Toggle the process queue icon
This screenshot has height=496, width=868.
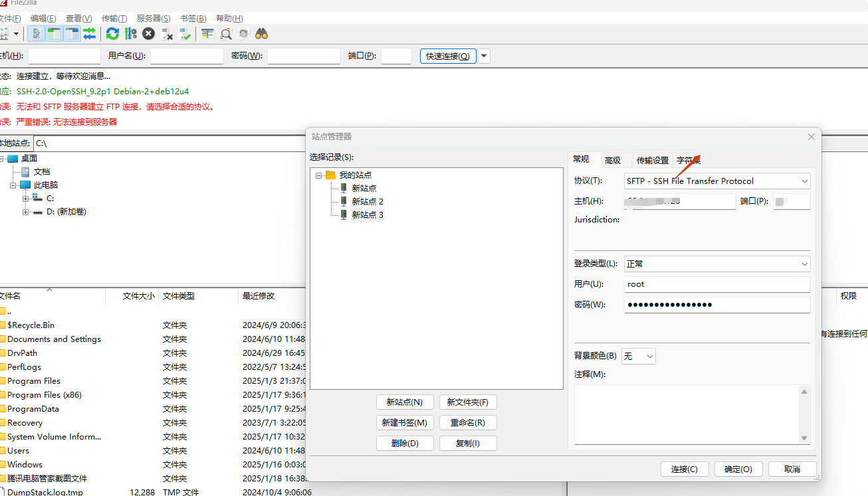coord(131,34)
